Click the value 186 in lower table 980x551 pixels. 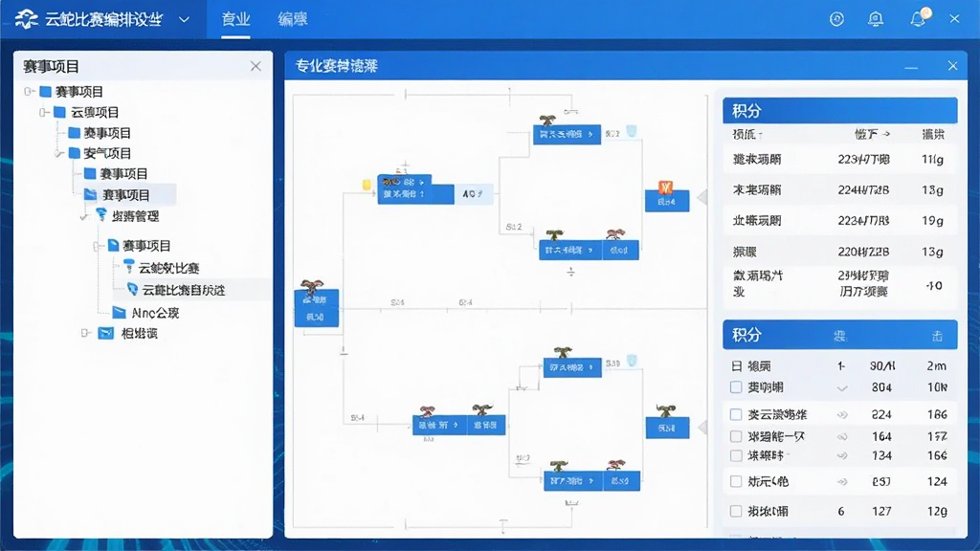[x=937, y=414]
